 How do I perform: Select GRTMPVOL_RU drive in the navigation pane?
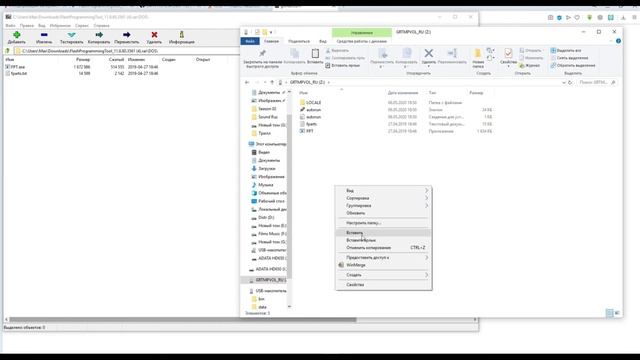coord(267,280)
